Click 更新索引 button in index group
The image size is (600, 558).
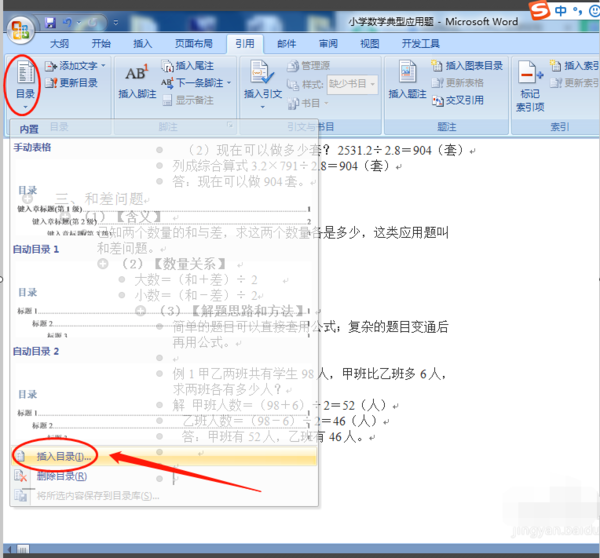pyautogui.click(x=574, y=83)
